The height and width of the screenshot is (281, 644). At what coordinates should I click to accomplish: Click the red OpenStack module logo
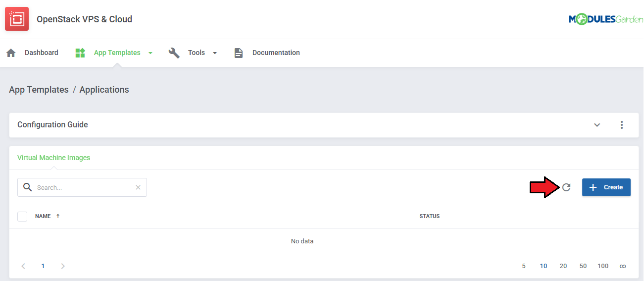17,19
